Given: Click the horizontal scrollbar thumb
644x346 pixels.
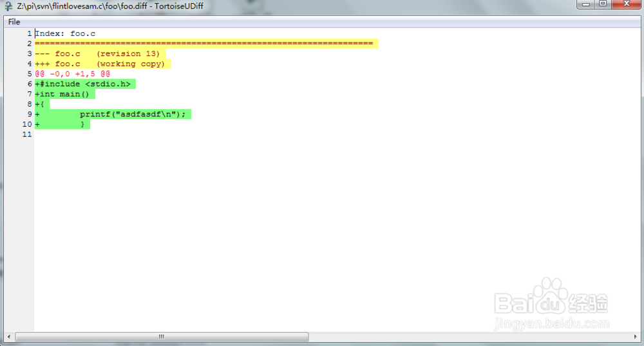Looking at the screenshot, I should pos(162,336).
